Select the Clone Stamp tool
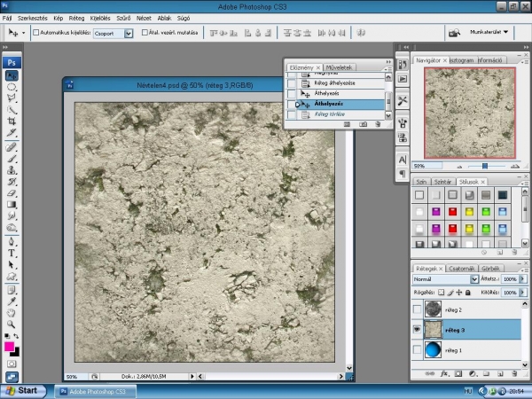Image resolution: width=532 pixels, height=399 pixels. click(x=12, y=170)
